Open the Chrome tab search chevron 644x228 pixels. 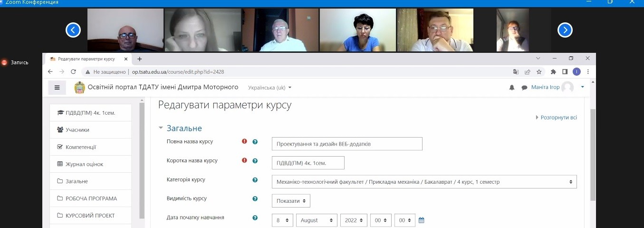538,59
